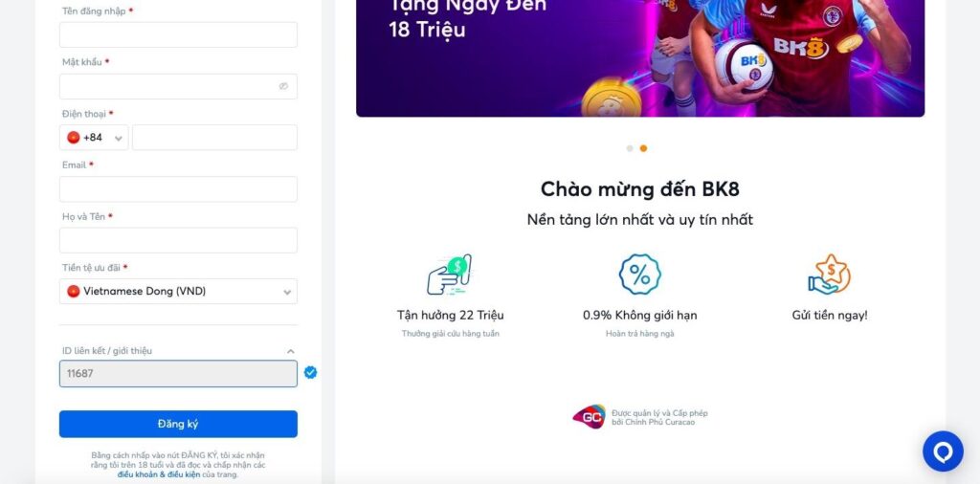The width and height of the screenshot is (980, 484).
Task: Click the Tên đăng nhập username field
Action: pyautogui.click(x=178, y=35)
